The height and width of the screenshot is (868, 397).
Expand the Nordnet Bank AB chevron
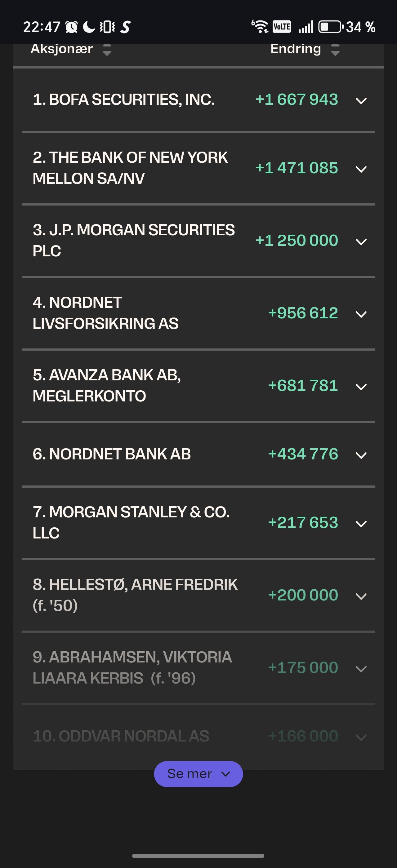pyautogui.click(x=361, y=455)
